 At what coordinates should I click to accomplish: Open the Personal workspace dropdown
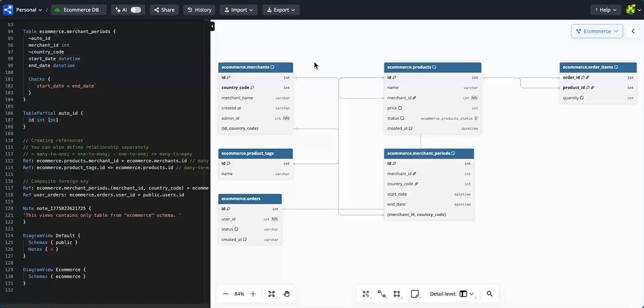point(29,10)
